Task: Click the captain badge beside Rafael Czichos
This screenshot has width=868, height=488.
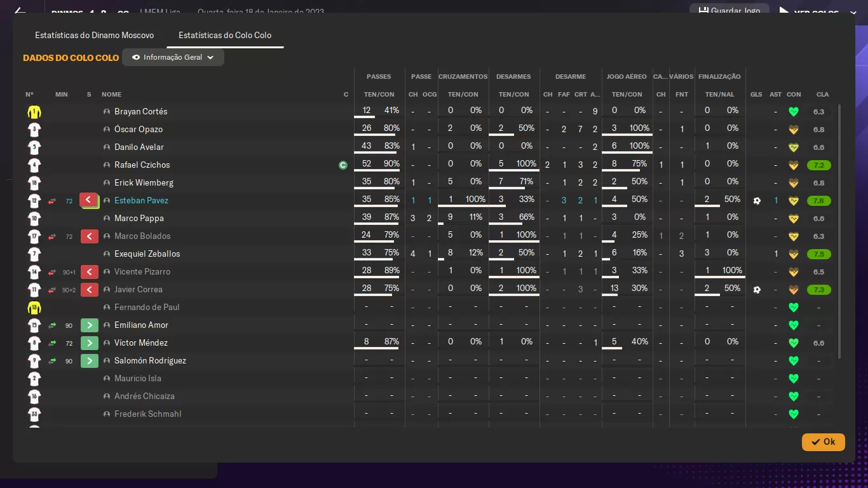Action: click(343, 165)
